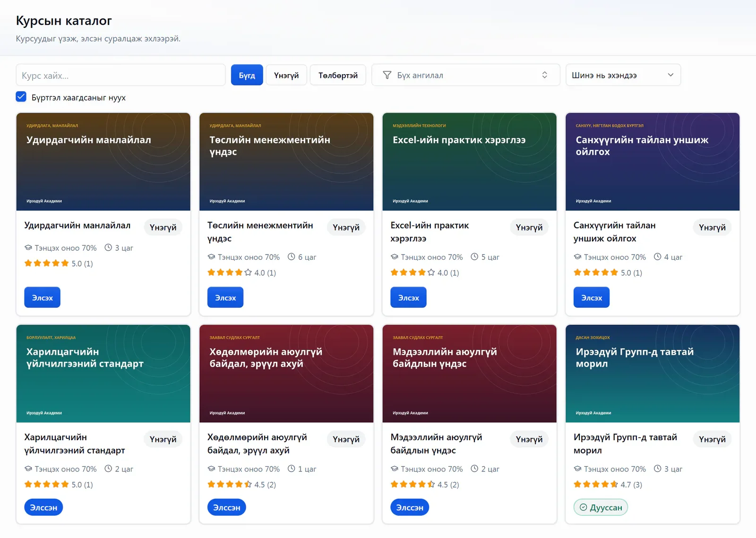
Task: Click Элсэх on Удирдагчийн манлайлал card
Action: point(42,298)
